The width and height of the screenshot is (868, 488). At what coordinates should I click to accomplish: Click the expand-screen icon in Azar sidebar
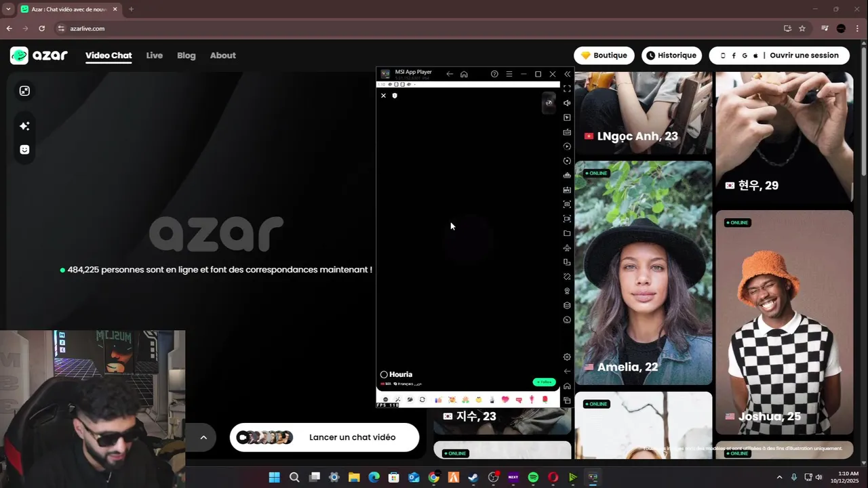[x=24, y=91]
